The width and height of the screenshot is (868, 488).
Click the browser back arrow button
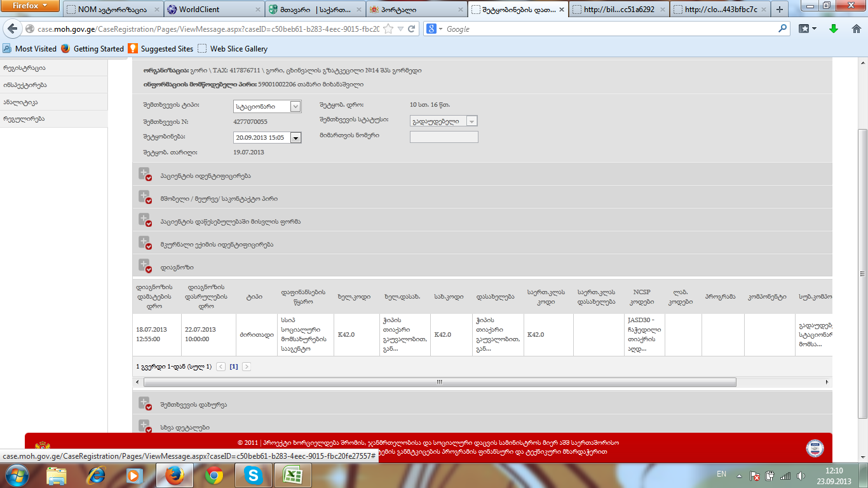[x=12, y=29]
